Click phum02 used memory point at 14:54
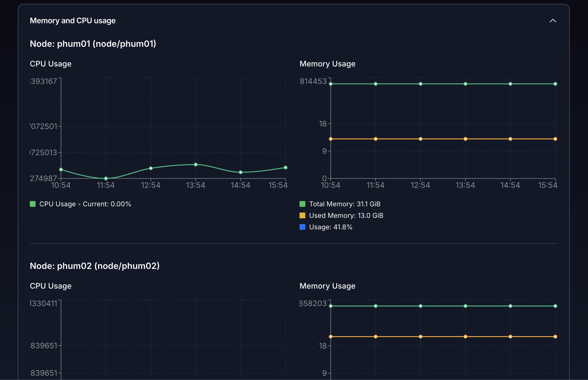The image size is (588, 380). click(510, 337)
